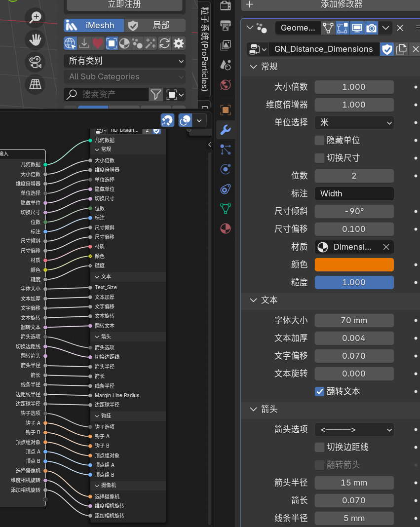The image size is (420, 527).
Task: Collapse the 文本 panel in modifier
Action: pos(254,300)
